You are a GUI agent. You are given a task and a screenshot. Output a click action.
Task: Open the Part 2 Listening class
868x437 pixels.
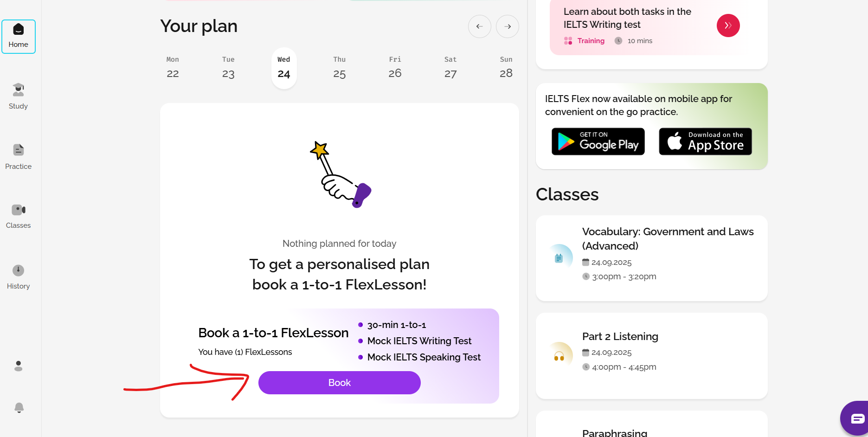pos(652,356)
